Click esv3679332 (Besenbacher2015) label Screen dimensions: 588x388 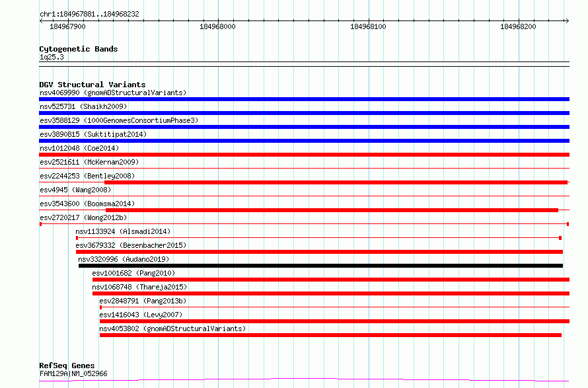131,245
